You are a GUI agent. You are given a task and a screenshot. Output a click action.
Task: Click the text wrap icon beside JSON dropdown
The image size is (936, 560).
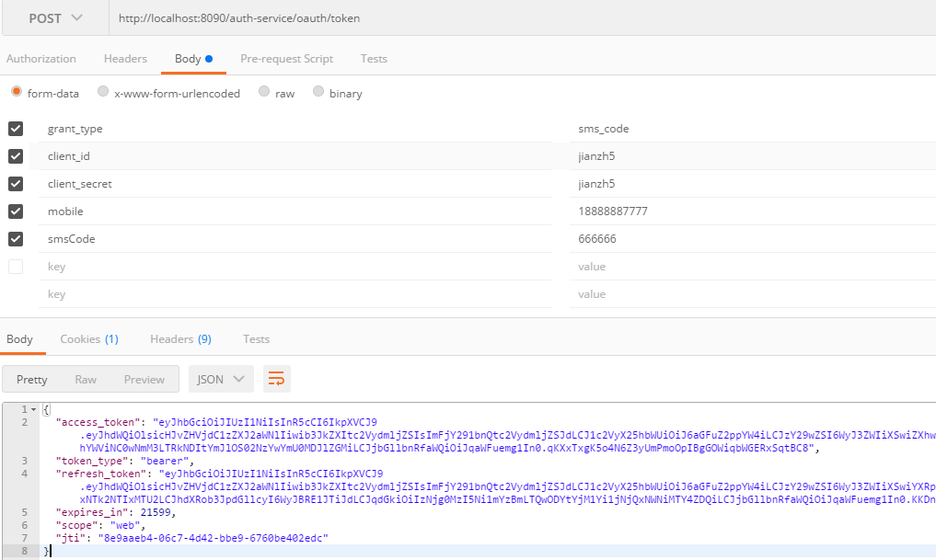point(275,378)
